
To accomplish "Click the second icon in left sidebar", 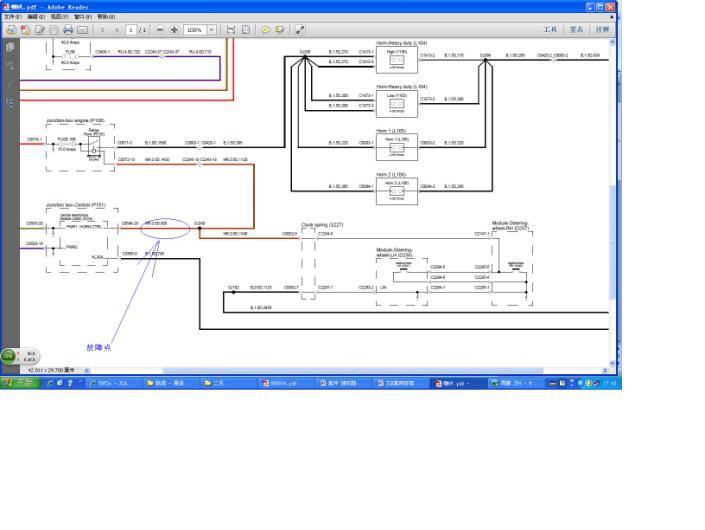I will (10, 66).
